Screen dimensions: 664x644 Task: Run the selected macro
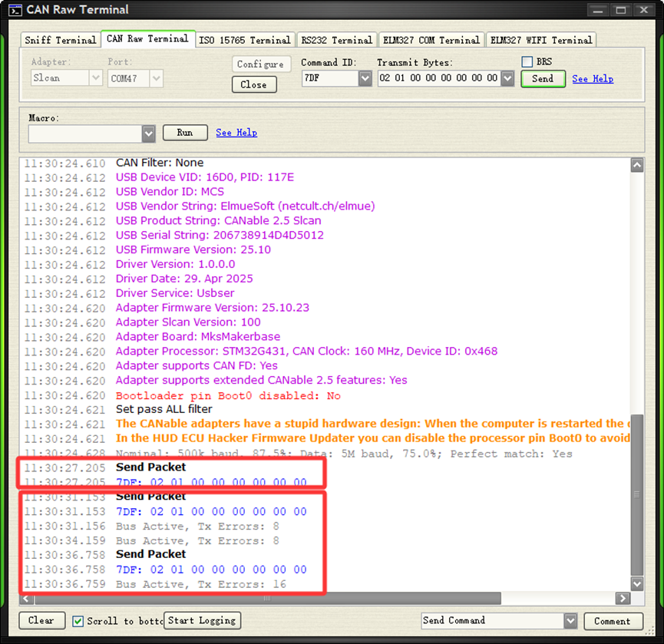[x=185, y=133]
